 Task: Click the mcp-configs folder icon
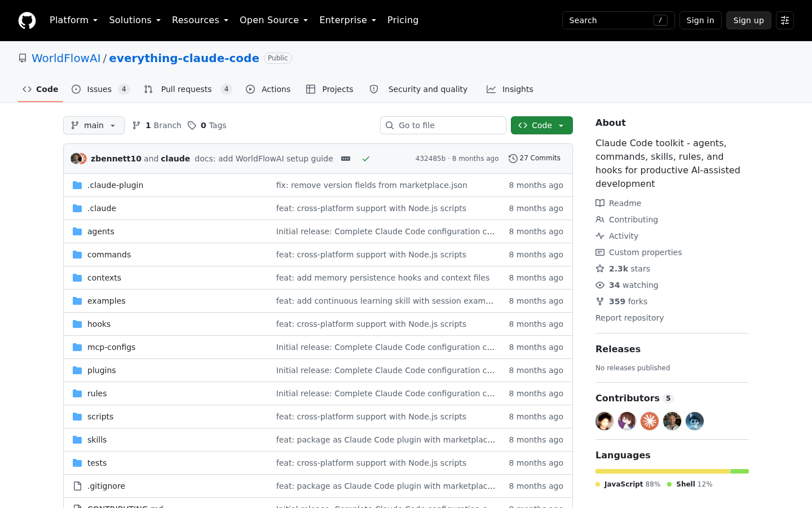[77, 347]
